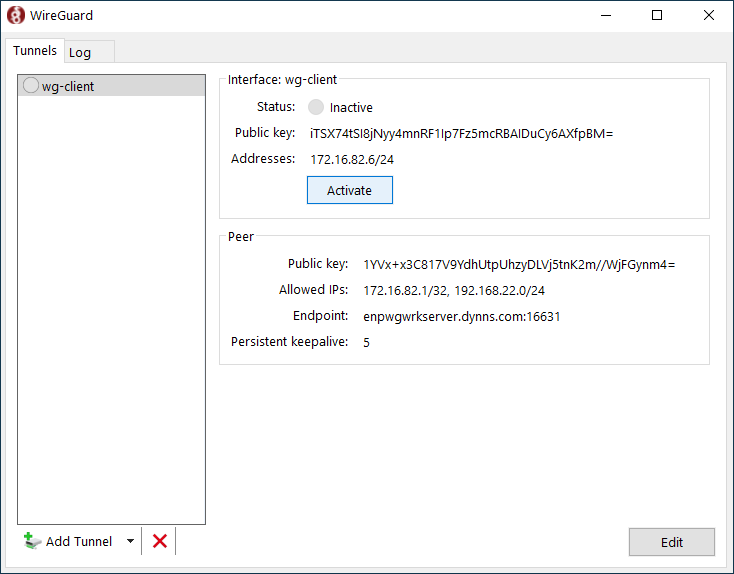Click the Inactive status indicator icon

click(316, 107)
